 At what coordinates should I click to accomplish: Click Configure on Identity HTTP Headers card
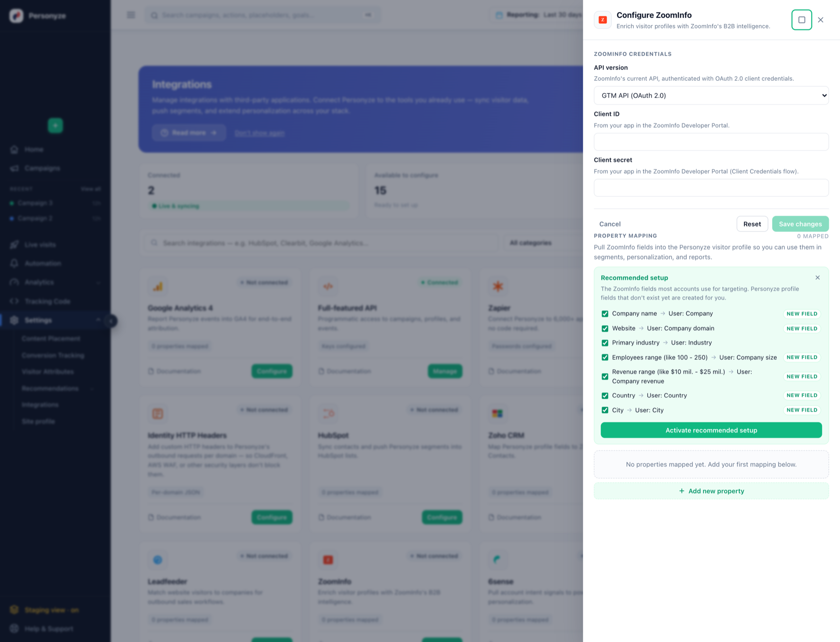pyautogui.click(x=272, y=517)
